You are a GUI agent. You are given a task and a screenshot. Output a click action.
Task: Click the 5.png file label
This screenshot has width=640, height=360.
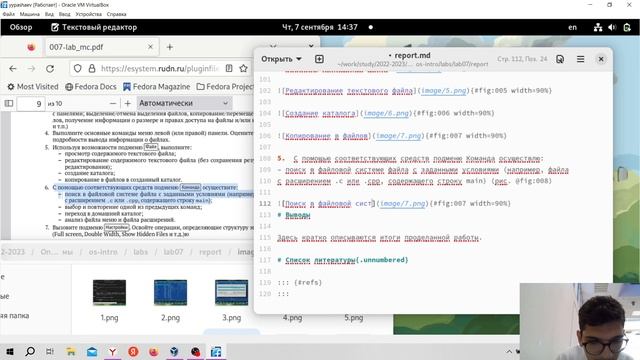point(353,318)
